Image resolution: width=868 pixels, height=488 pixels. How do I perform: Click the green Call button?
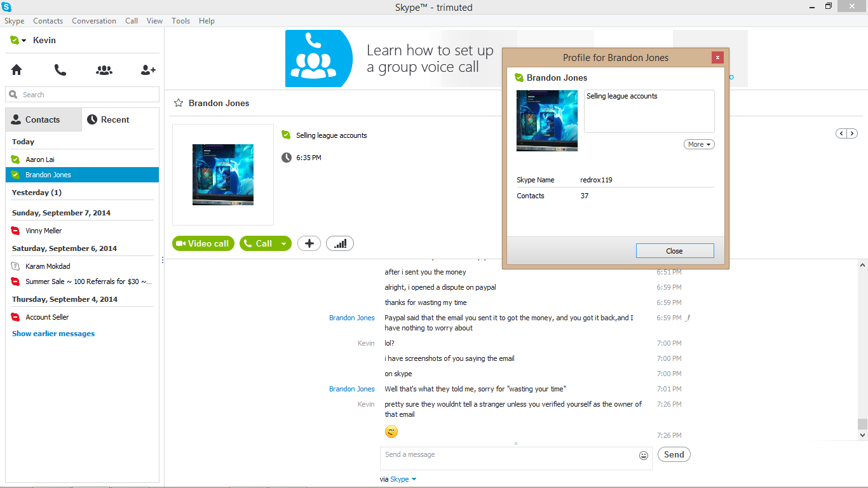click(258, 243)
